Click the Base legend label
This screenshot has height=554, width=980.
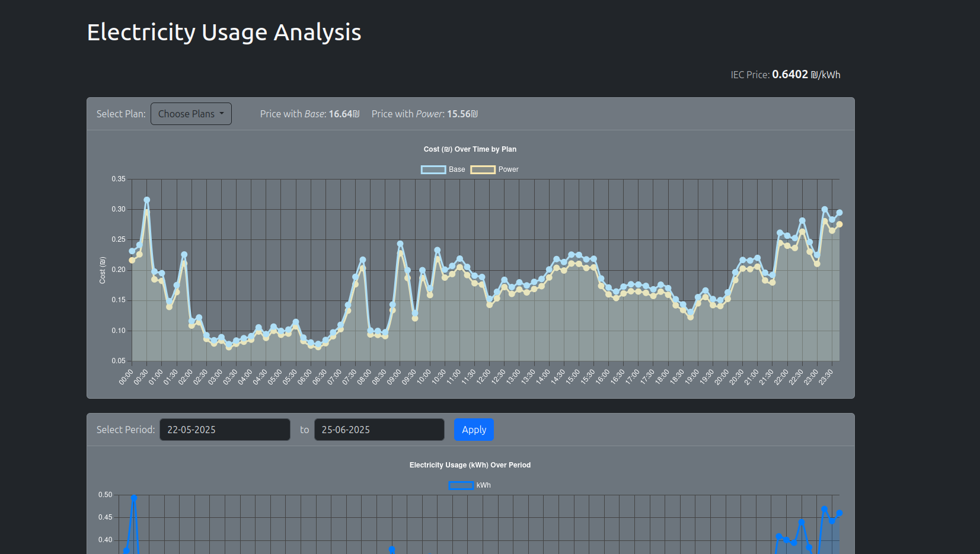[457, 169]
